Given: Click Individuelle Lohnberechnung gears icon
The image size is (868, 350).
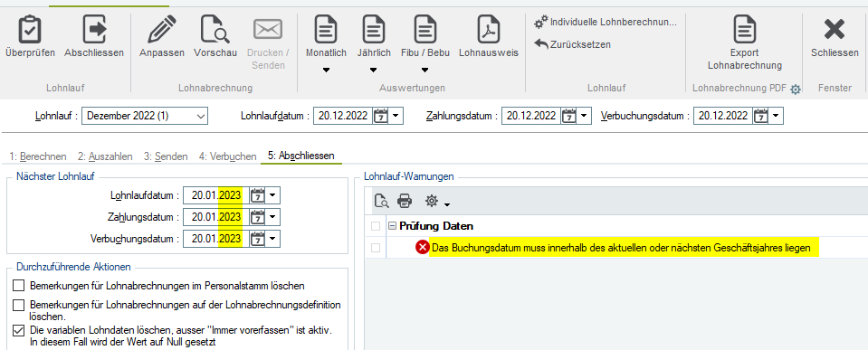Looking at the screenshot, I should point(541,22).
